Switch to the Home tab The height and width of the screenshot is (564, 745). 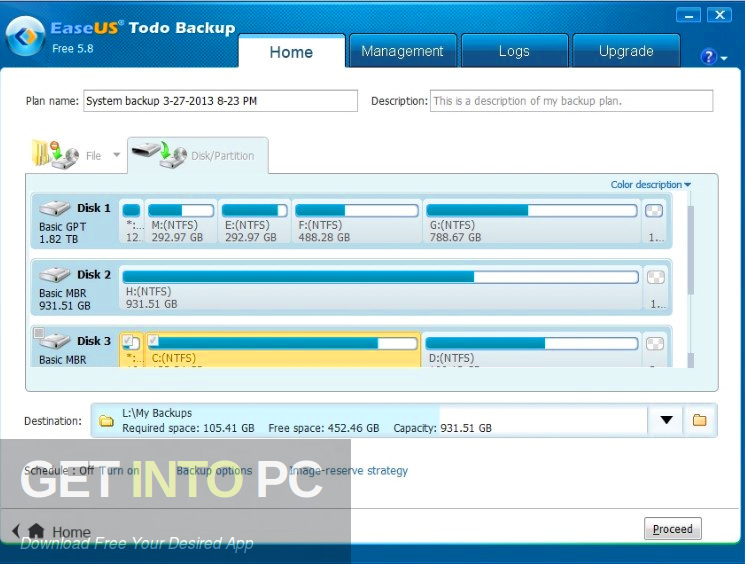pyautogui.click(x=291, y=51)
